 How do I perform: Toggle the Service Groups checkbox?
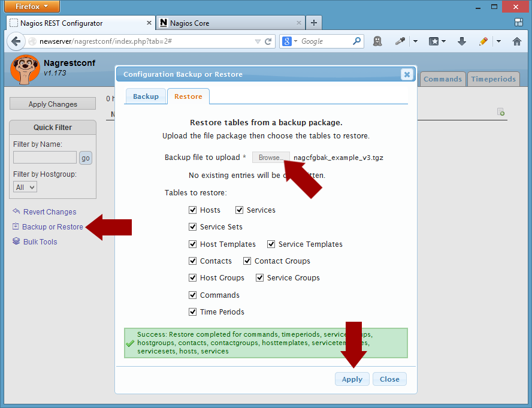click(x=259, y=277)
